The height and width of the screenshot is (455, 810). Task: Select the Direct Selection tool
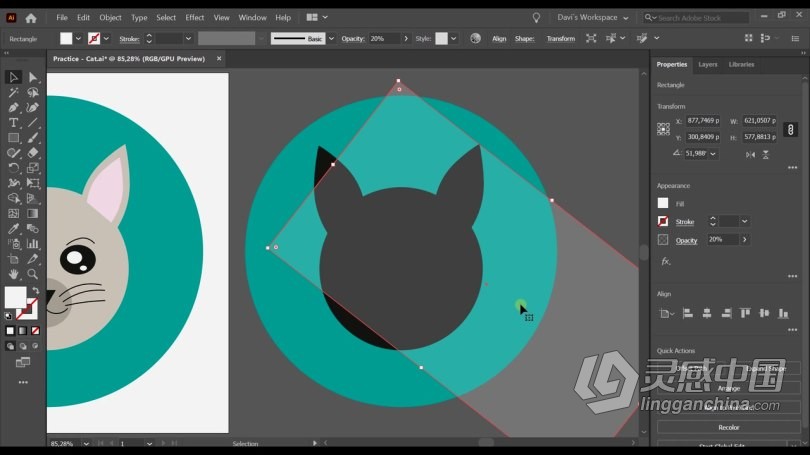pyautogui.click(x=33, y=77)
